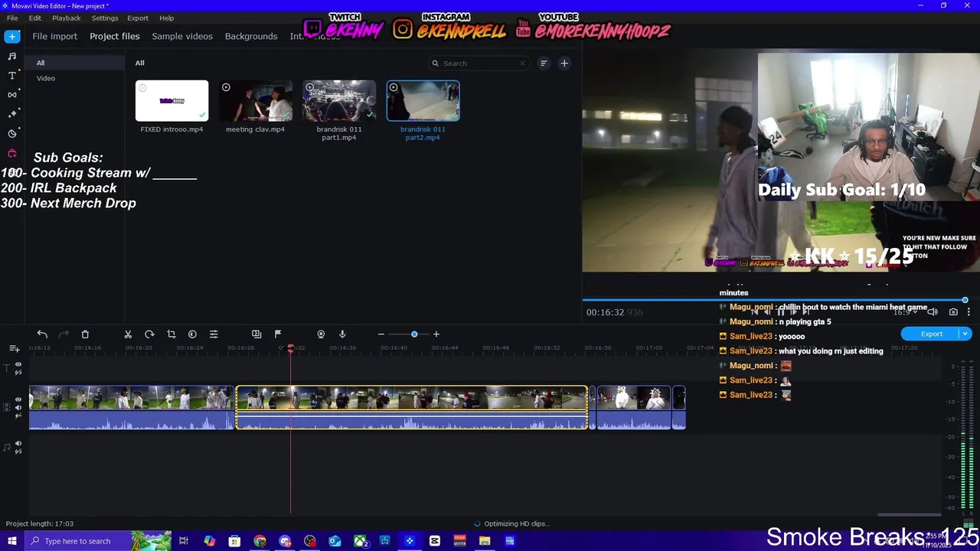Open the Stickers clock-shaped panel in the sidebar
Viewport: 980px width, 551px height.
(x=12, y=133)
